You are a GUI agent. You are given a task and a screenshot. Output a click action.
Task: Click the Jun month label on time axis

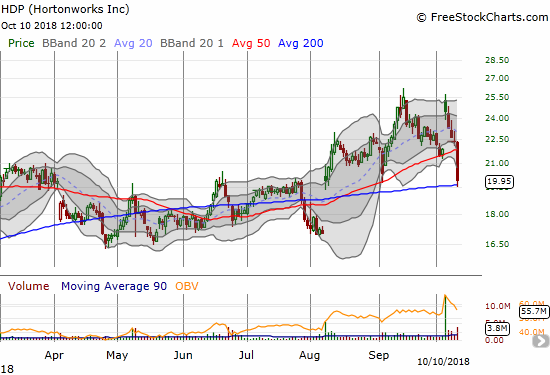click(183, 355)
